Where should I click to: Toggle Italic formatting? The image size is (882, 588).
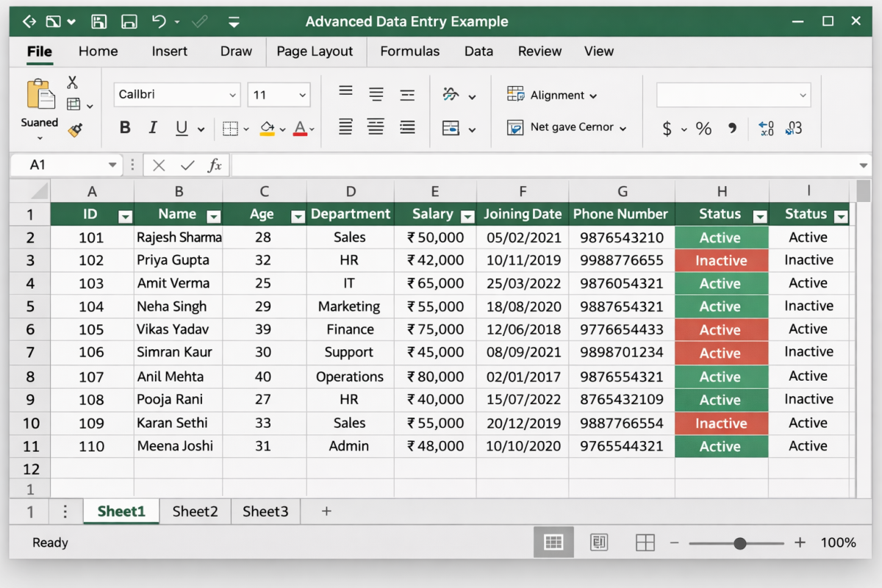pyautogui.click(x=153, y=128)
